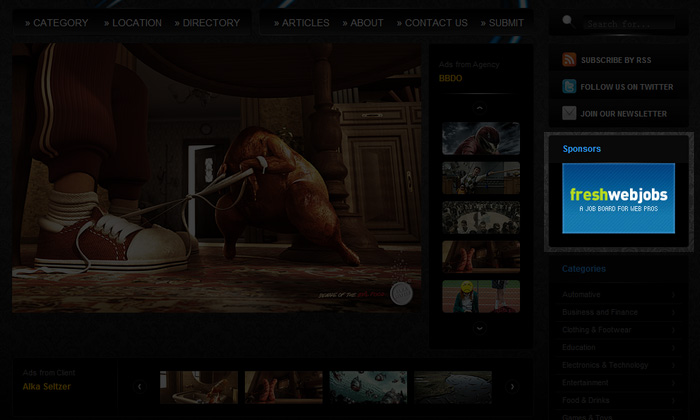Open the freshwebjobs sponsor banner
The image size is (700, 420).
pyautogui.click(x=619, y=198)
